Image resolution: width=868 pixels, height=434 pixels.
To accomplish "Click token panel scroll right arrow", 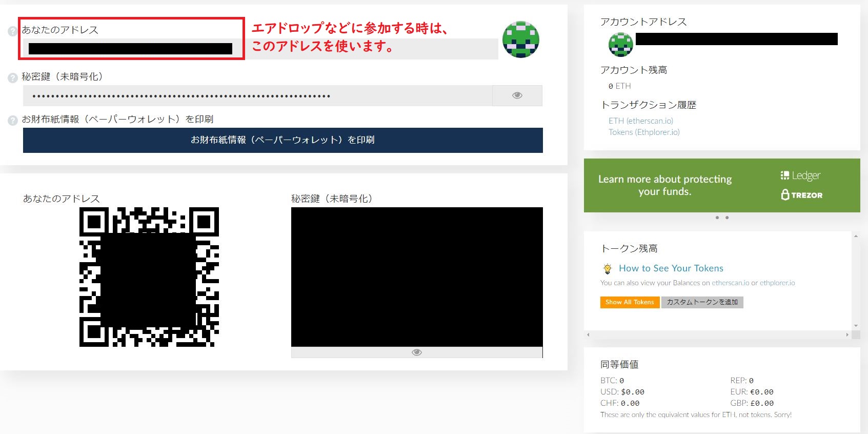I will (847, 334).
